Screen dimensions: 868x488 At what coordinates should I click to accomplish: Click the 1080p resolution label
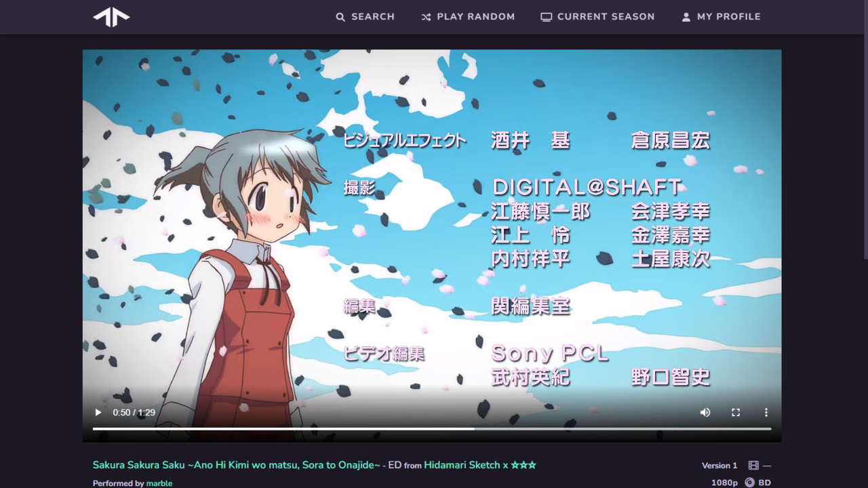pyautogui.click(x=724, y=483)
